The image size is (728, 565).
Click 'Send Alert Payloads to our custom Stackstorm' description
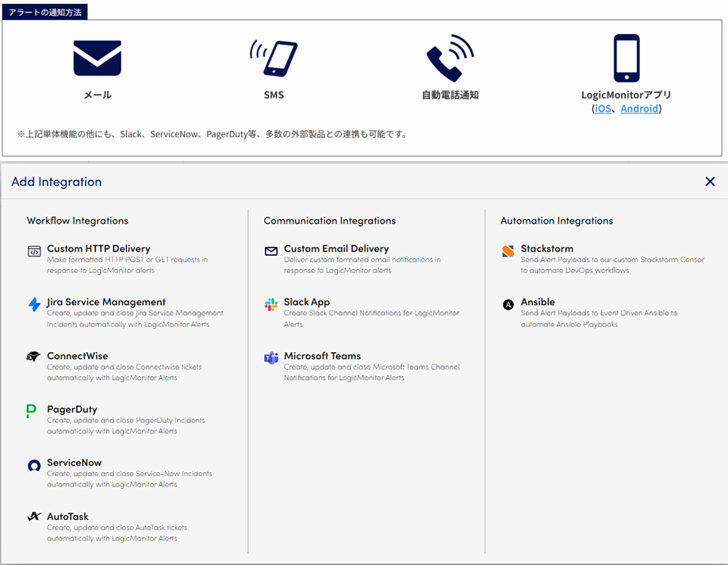pos(612,265)
